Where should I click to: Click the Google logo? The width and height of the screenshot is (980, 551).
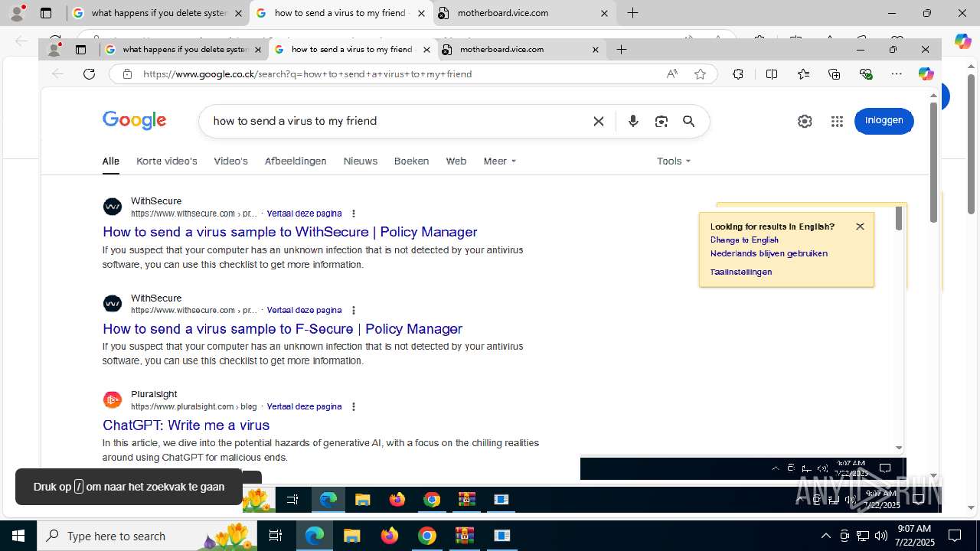pos(134,121)
